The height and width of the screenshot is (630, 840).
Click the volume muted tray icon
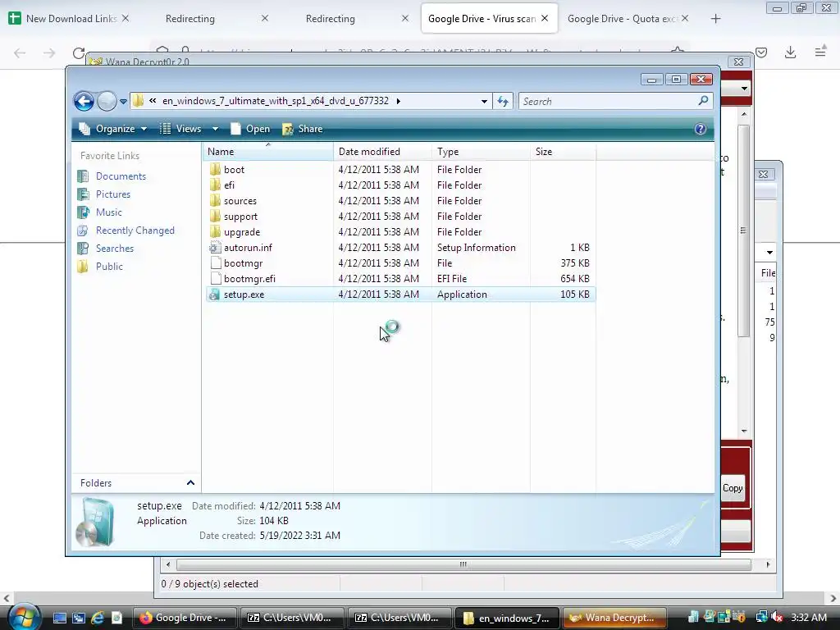pos(778,618)
